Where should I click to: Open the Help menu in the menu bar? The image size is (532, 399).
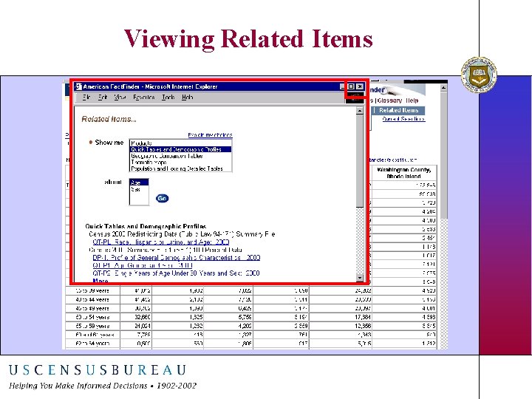pyautogui.click(x=187, y=98)
